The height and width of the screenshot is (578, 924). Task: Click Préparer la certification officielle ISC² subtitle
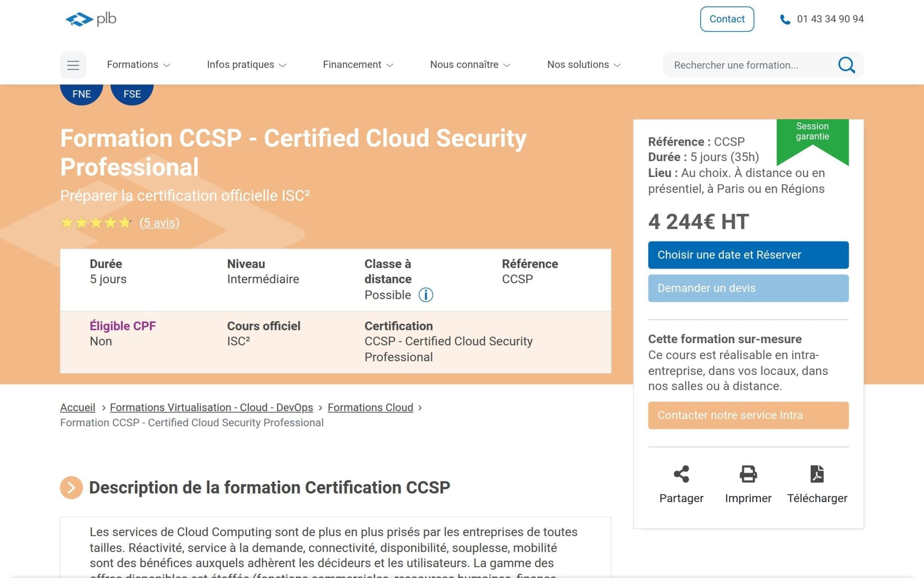coord(185,196)
